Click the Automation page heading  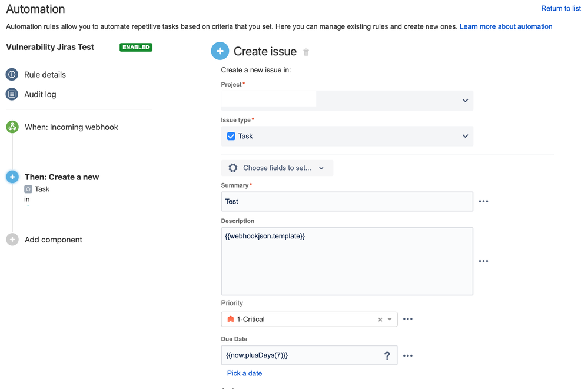pos(36,9)
